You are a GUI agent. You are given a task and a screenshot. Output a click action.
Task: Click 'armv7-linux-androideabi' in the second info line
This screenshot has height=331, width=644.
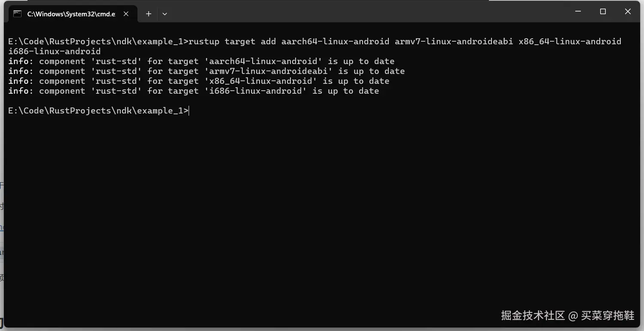(269, 71)
